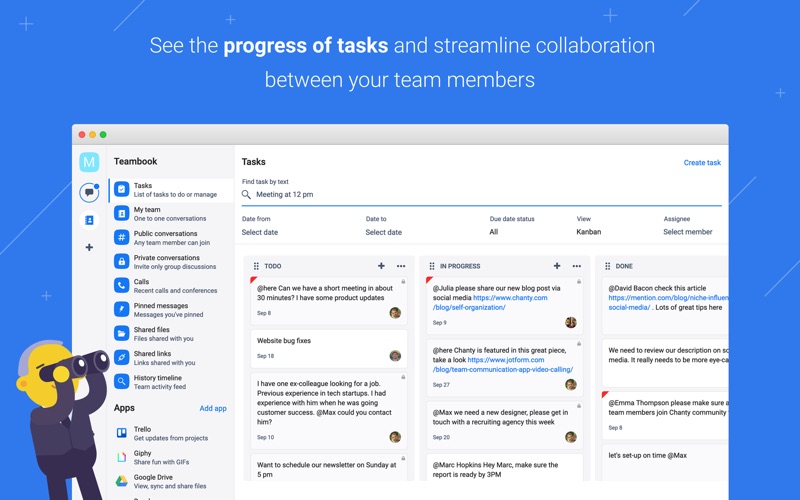Open the @Emma Thompson task card
This screenshot has width=800, height=500.
(x=665, y=415)
